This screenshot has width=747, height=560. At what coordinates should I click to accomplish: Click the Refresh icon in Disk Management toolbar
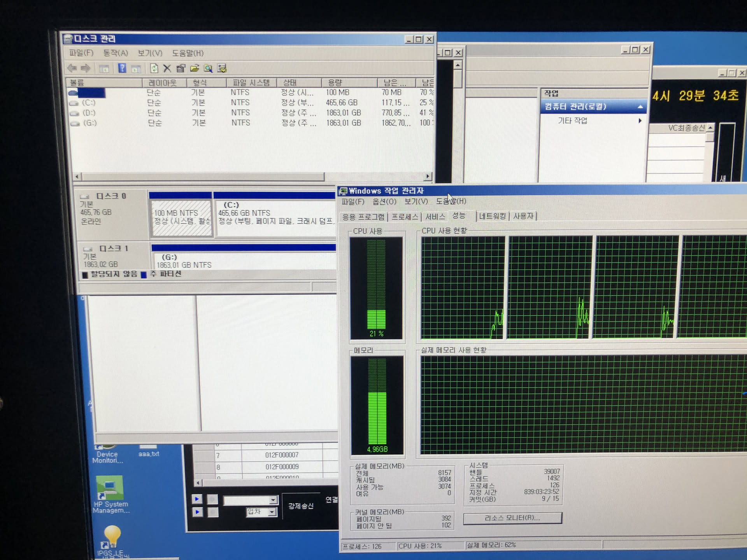154,69
